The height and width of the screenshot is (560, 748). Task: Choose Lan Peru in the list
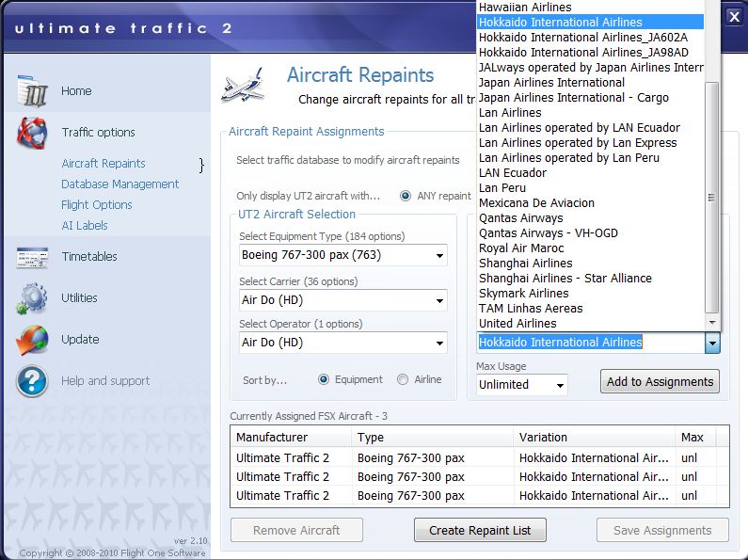click(590, 188)
